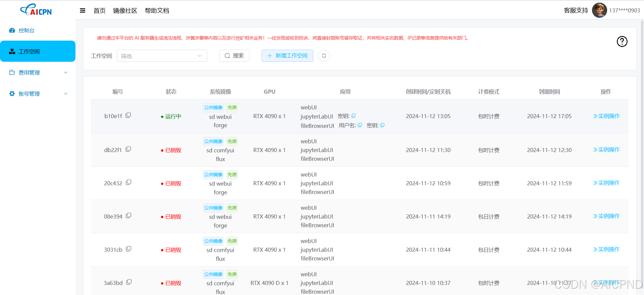Click the AICPN logo
644x295 pixels.
(36, 10)
